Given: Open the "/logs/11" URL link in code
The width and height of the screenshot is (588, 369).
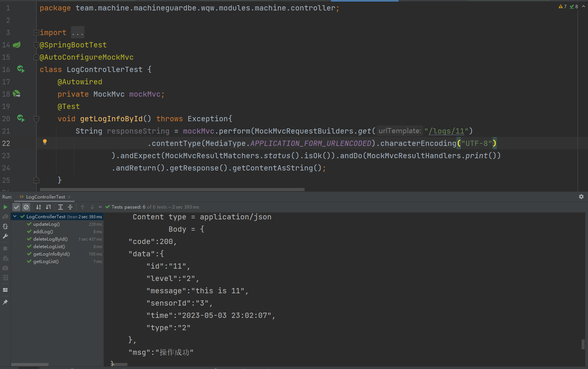Looking at the screenshot, I should [x=446, y=131].
